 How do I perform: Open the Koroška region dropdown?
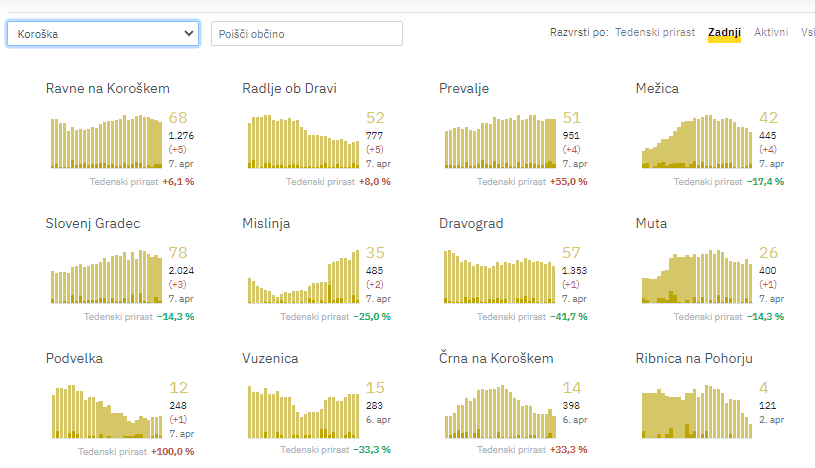pyautogui.click(x=103, y=34)
